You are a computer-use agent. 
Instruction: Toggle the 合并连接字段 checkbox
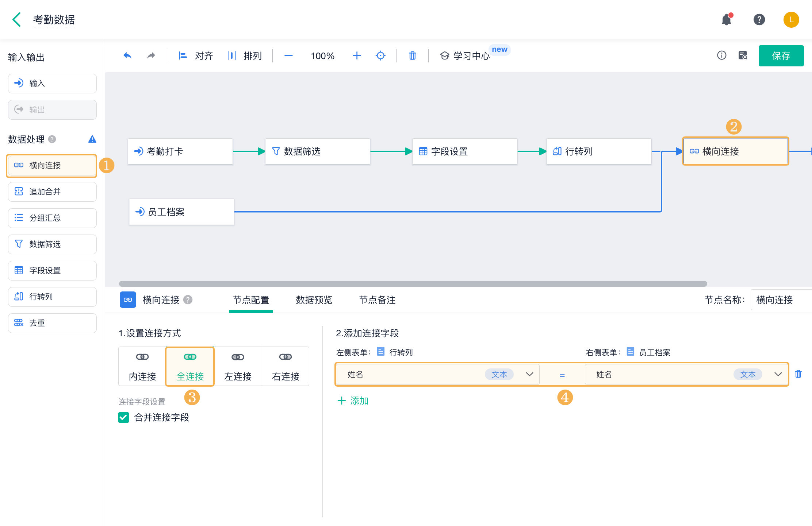[123, 418]
